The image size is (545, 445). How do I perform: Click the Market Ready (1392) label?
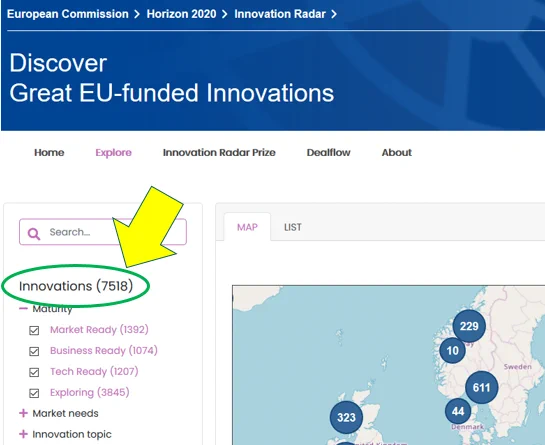(x=99, y=330)
